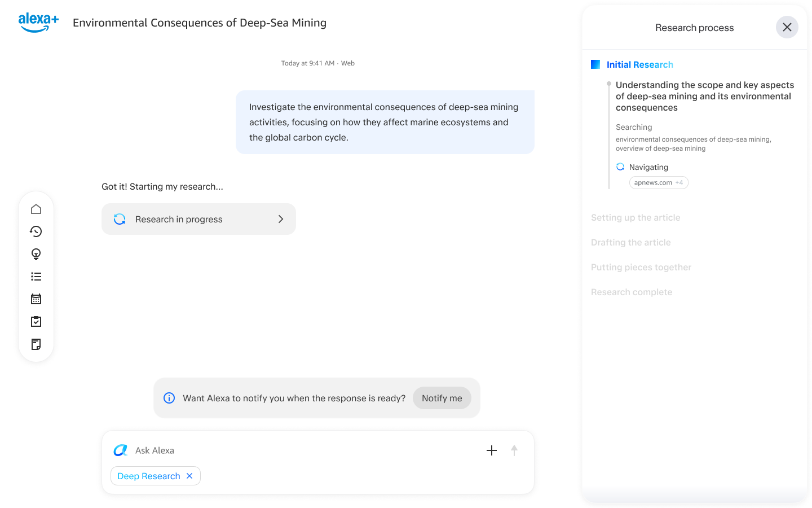
Task: Click the info icon beside the notify prompt
Action: point(169,398)
